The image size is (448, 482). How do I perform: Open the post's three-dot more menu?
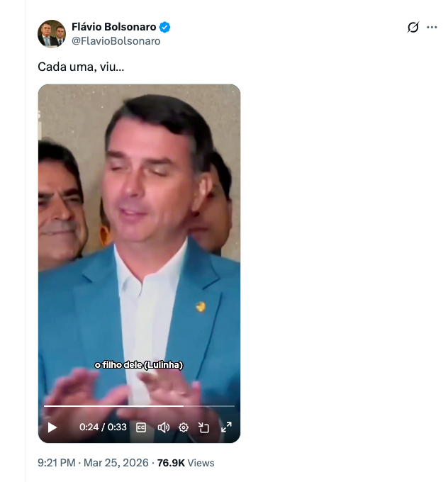[x=432, y=28]
